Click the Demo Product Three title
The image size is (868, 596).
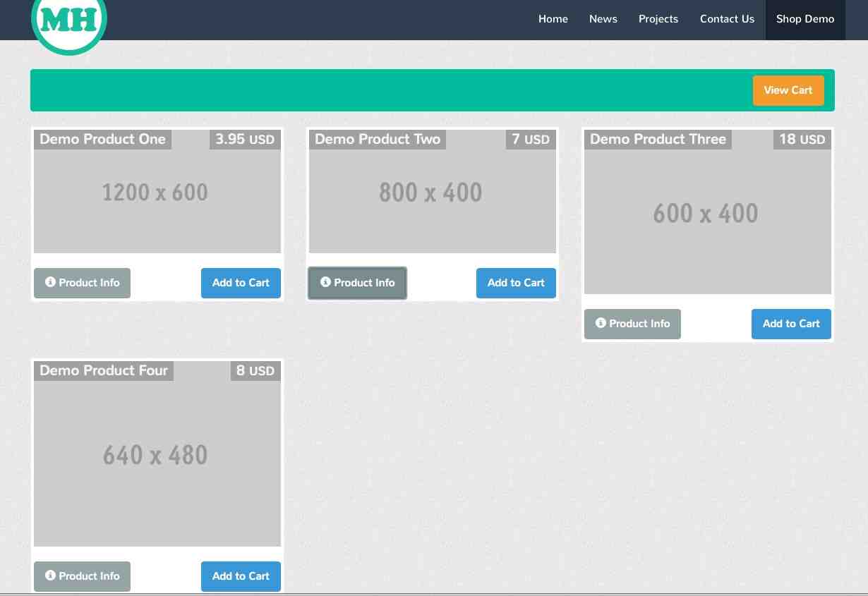coord(658,139)
